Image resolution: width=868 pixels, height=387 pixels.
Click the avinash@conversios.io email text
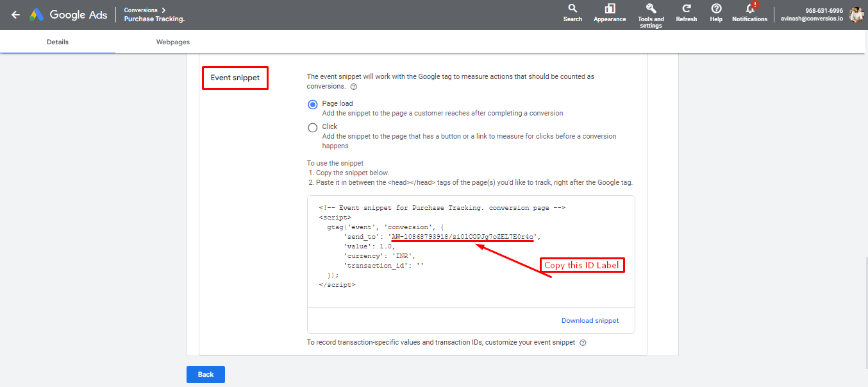[x=812, y=19]
